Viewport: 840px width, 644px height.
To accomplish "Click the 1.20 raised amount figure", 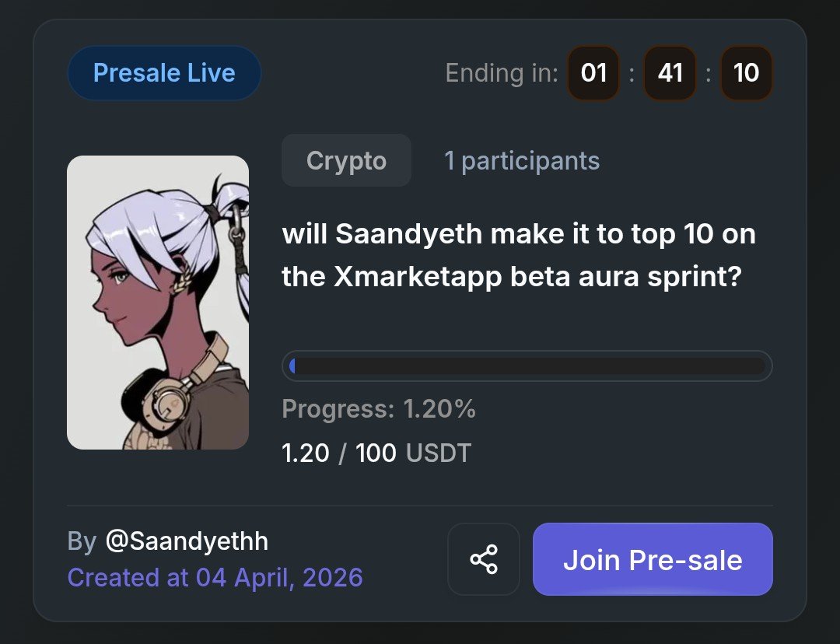I will tap(306, 453).
